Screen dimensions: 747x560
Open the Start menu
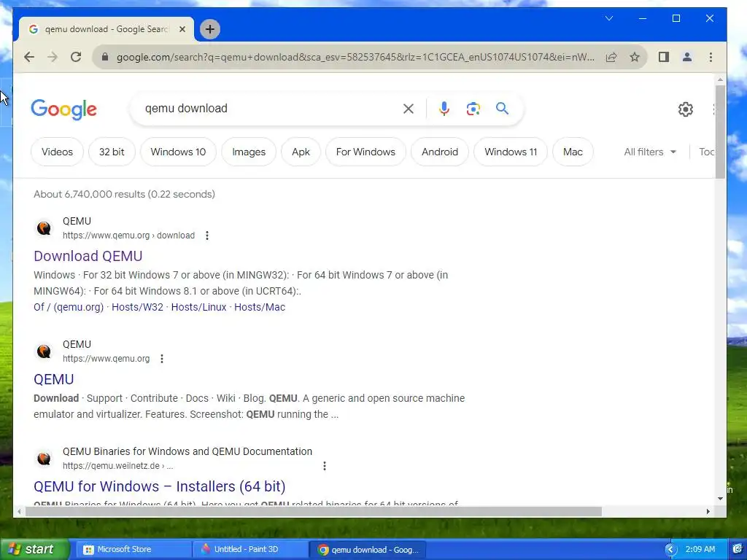tap(35, 549)
